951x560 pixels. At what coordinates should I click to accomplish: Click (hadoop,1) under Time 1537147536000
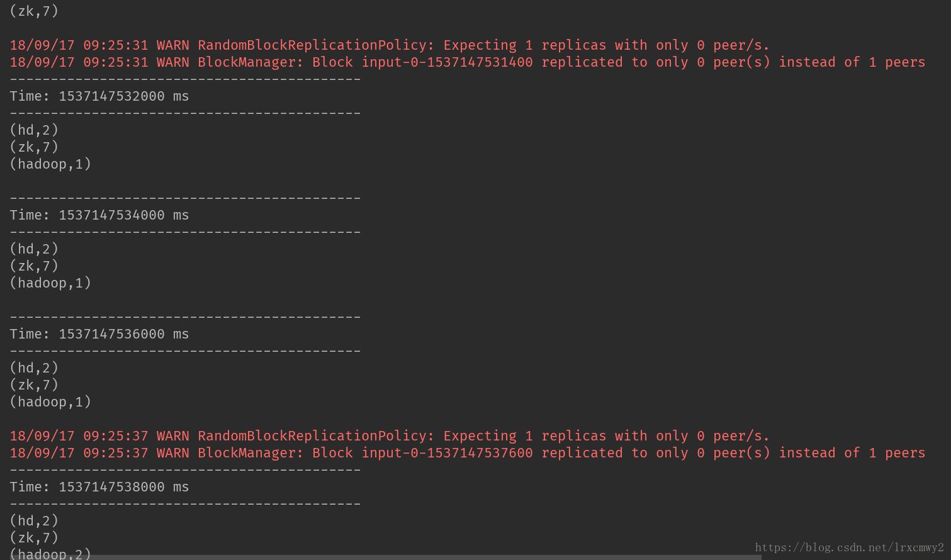coord(50,402)
